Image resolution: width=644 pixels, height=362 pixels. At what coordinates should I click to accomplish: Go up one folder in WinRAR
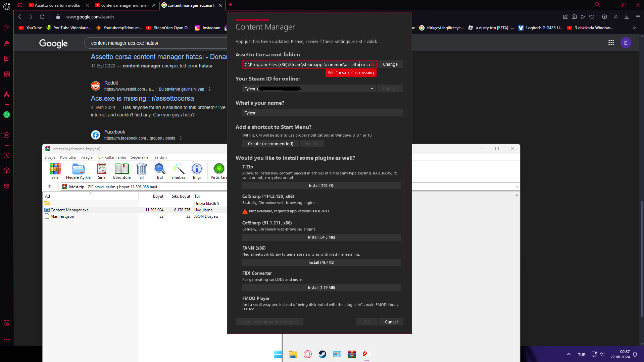pyautogui.click(x=50, y=187)
